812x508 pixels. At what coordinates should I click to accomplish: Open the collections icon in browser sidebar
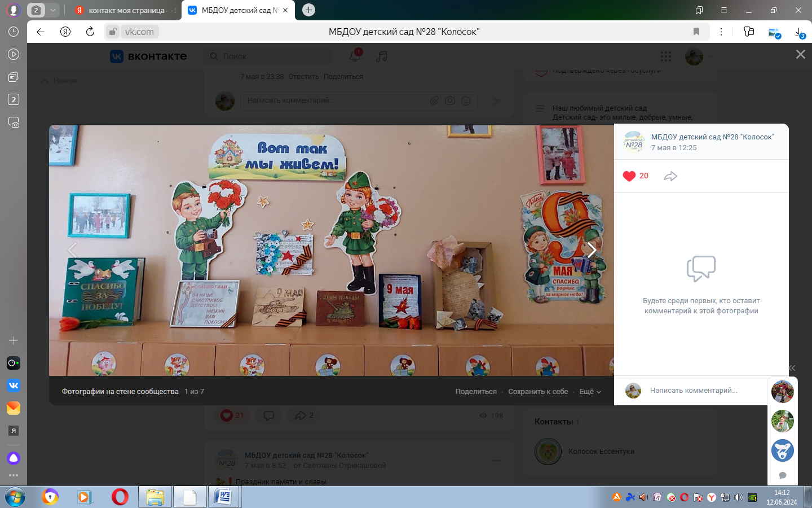coord(14,77)
